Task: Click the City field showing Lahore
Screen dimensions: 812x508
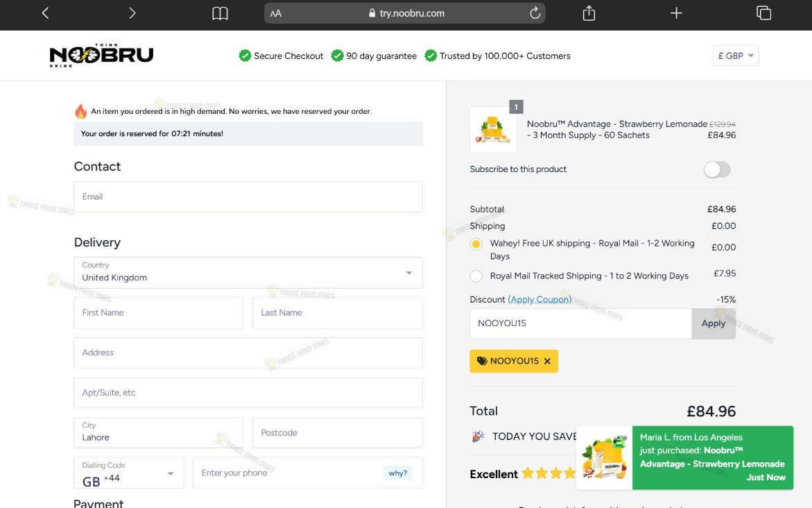Action: (x=159, y=432)
